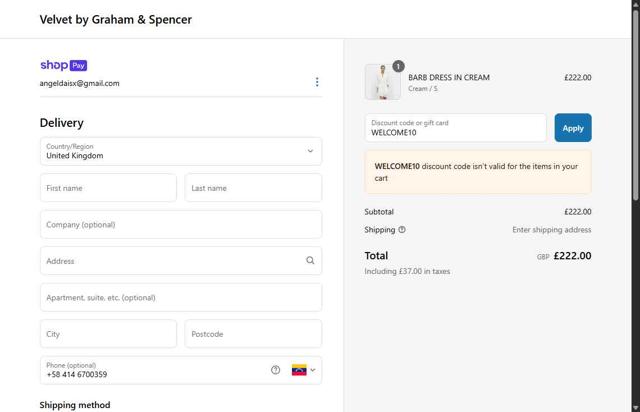The height and width of the screenshot is (412, 640).
Task: Focus the City field
Action: (x=109, y=334)
